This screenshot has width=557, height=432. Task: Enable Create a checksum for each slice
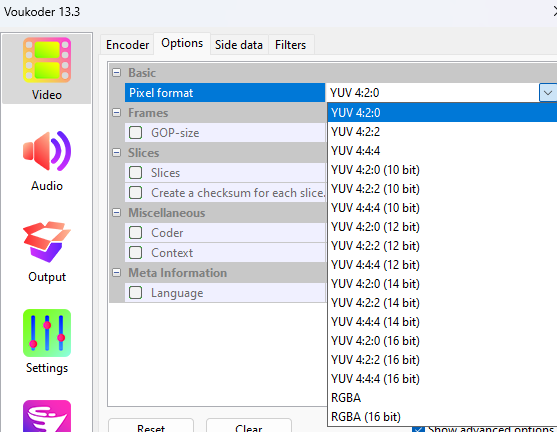(135, 193)
